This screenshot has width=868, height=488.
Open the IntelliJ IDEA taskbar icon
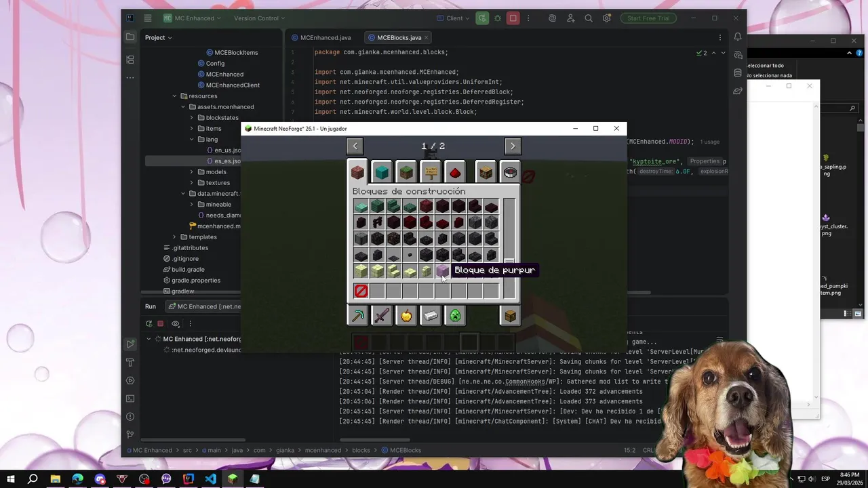(189, 479)
